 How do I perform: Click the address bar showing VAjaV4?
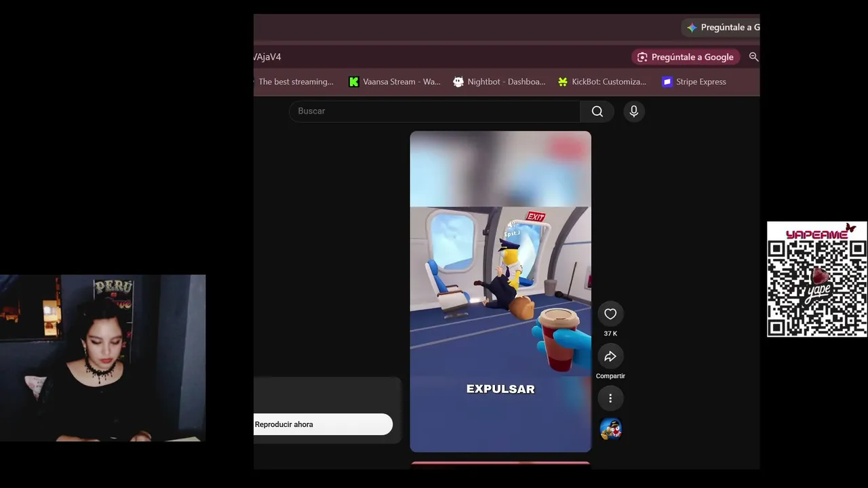pos(441,57)
